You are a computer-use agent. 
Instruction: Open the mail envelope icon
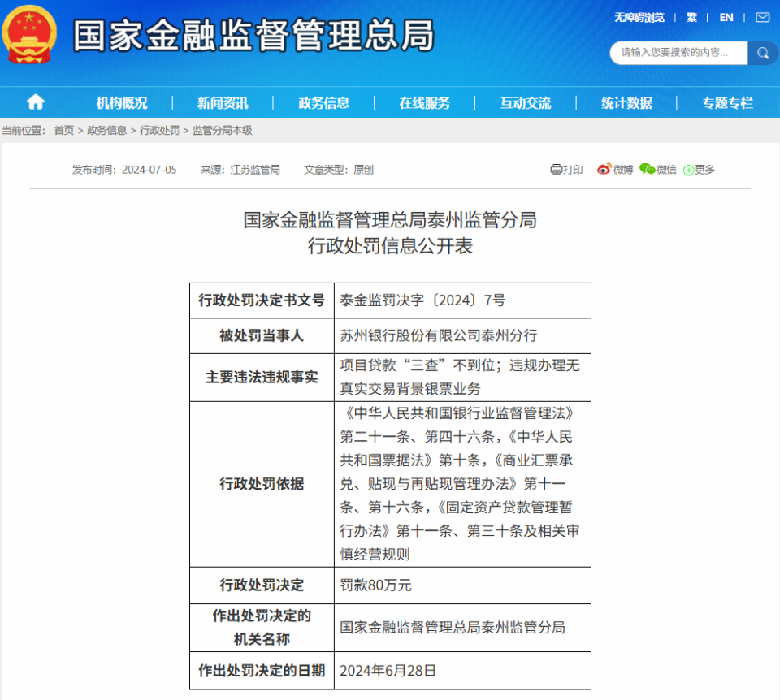763,18
